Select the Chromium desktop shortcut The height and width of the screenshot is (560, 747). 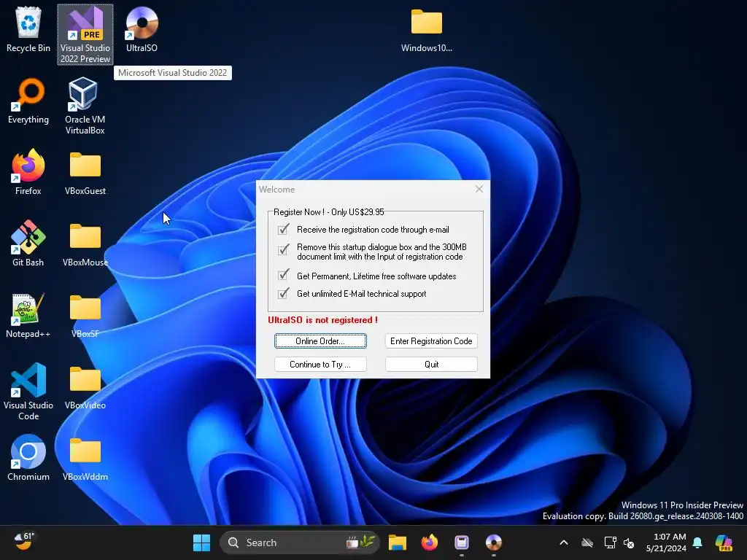coord(28,458)
